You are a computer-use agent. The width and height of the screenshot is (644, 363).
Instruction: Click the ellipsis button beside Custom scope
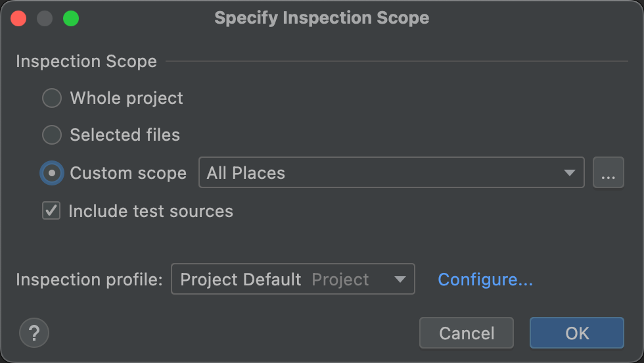point(608,173)
